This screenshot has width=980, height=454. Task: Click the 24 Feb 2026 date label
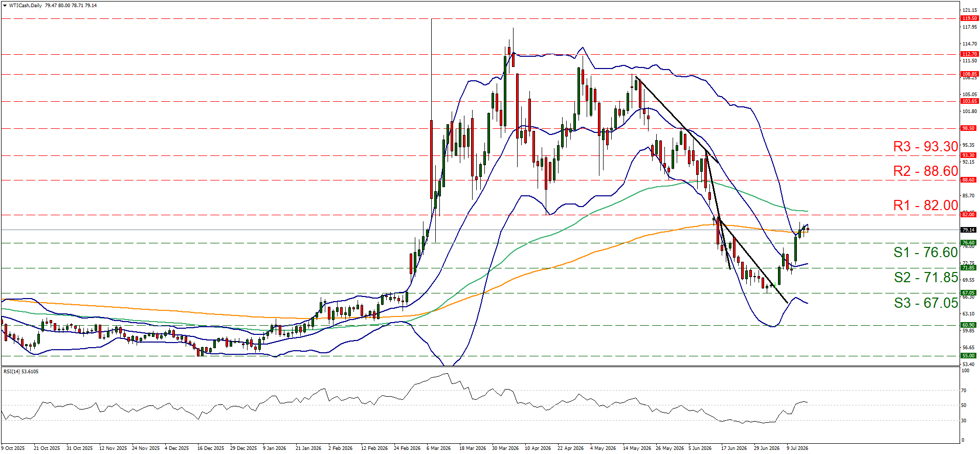pos(407,448)
